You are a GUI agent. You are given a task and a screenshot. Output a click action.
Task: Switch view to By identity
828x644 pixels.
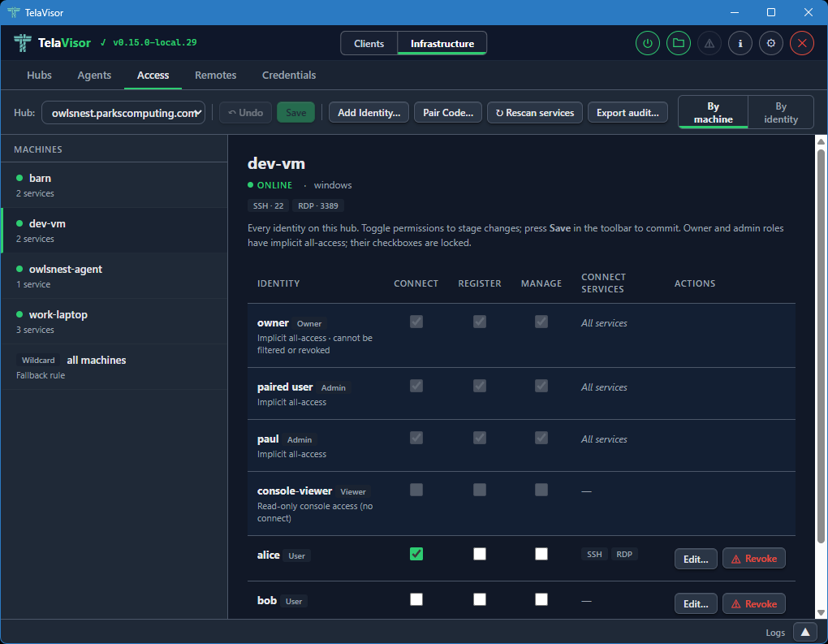click(x=780, y=113)
